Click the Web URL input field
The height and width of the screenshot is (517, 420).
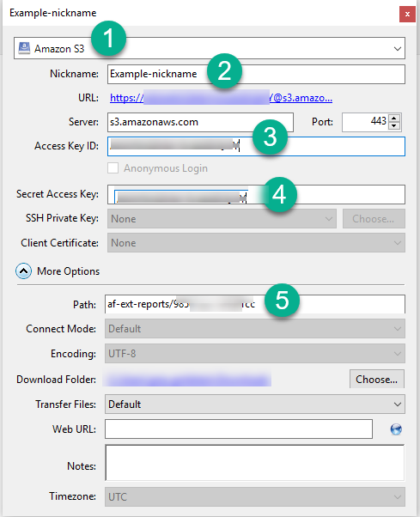pyautogui.click(x=239, y=429)
